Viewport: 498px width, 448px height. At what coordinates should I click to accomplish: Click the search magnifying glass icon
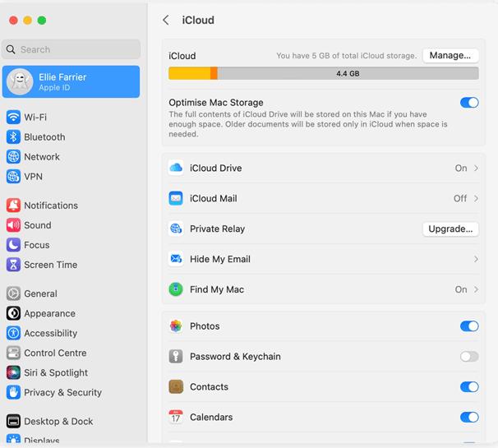(x=11, y=49)
